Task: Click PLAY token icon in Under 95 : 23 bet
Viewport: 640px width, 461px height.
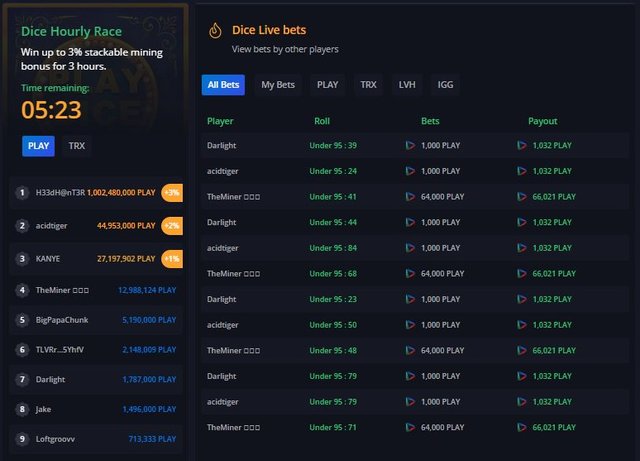Action: pyautogui.click(x=410, y=299)
